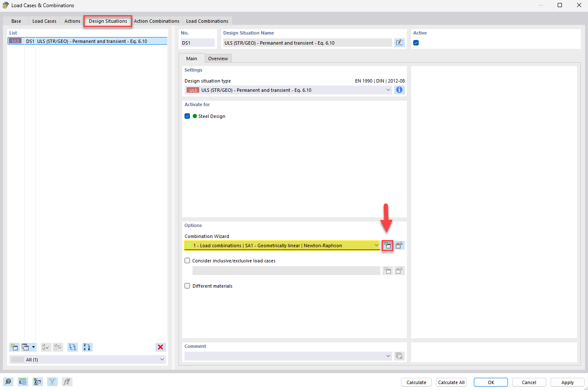The width and height of the screenshot is (588, 390).
Task: Click the info icon beside design situation type
Action: click(x=398, y=90)
